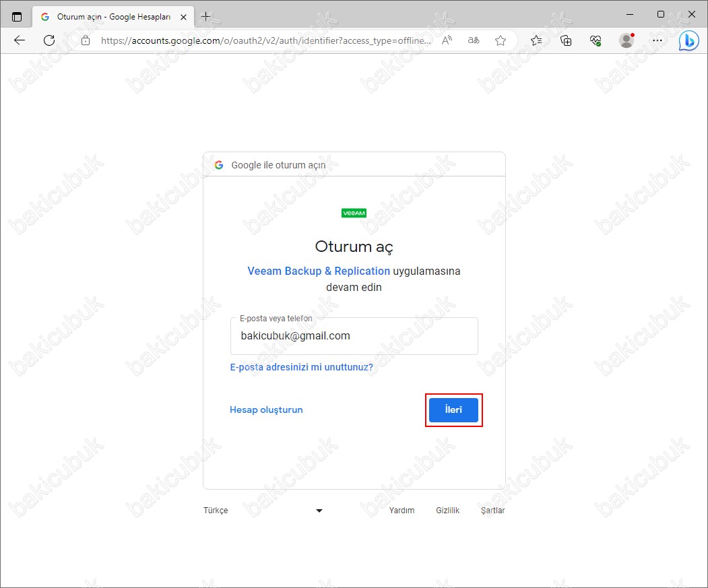Open Browser essentials heart icon
This screenshot has width=708, height=588.
tap(596, 40)
